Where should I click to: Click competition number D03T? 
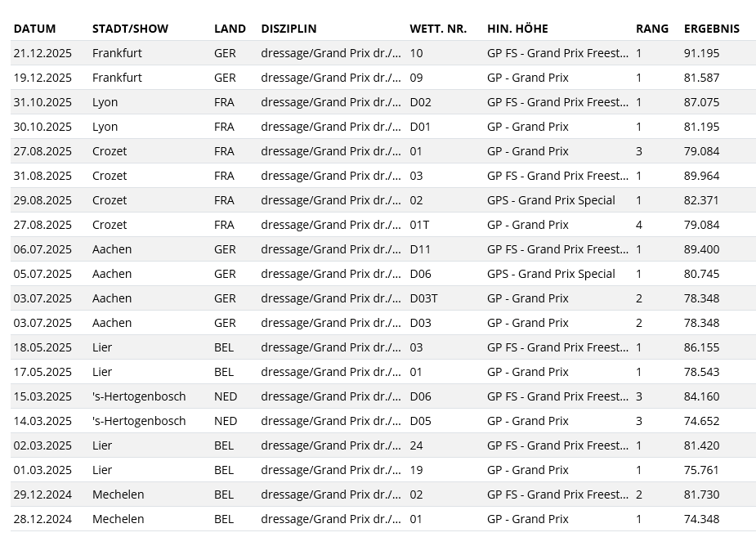424,298
